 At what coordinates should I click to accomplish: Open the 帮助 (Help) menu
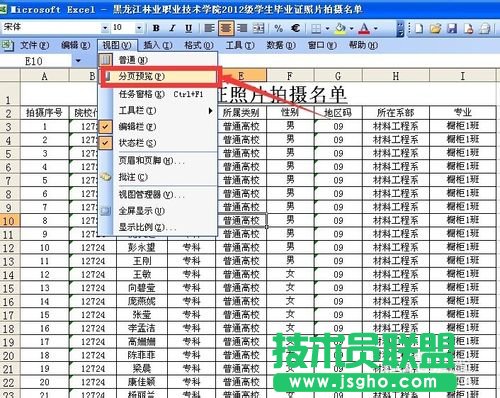[x=363, y=45]
